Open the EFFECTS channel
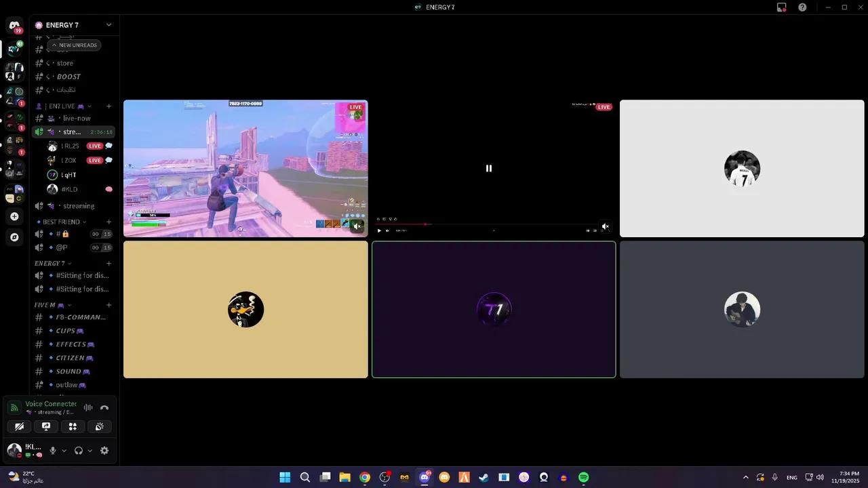Screen dimensions: 868x488 point(73,344)
